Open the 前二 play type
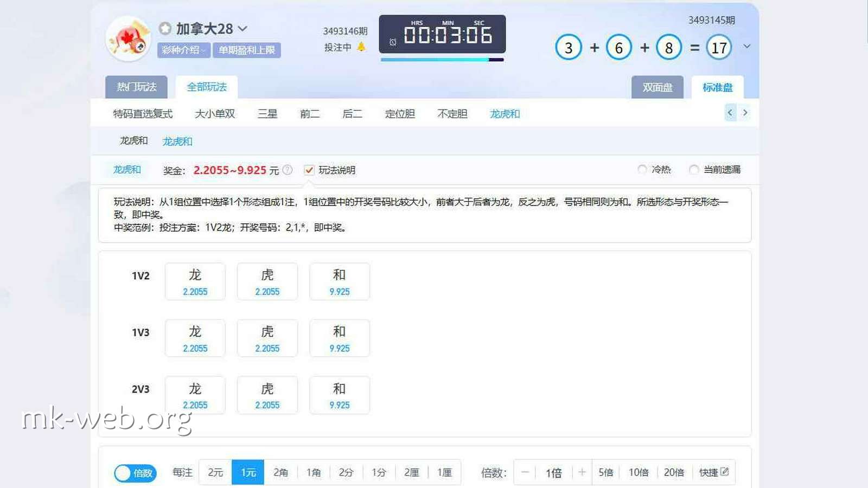Screen dimensions: 868x488 pyautogui.click(x=310, y=114)
